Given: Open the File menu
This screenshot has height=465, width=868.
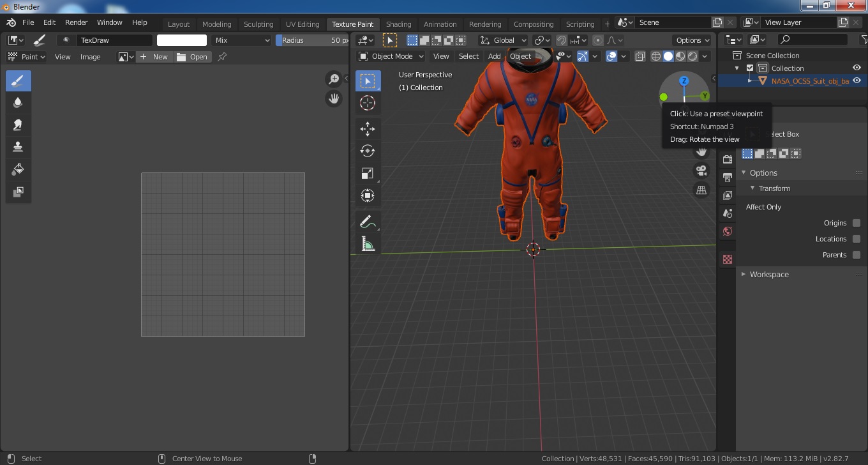Looking at the screenshot, I should tap(28, 22).
